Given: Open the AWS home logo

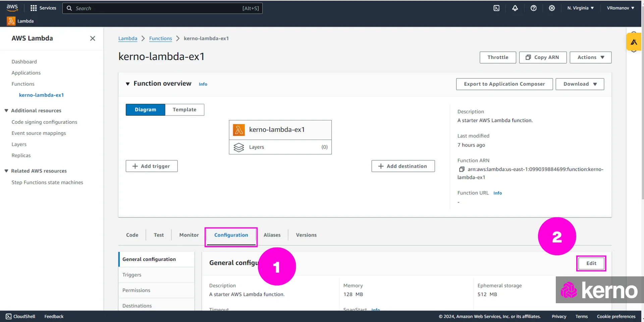Looking at the screenshot, I should [x=12, y=8].
